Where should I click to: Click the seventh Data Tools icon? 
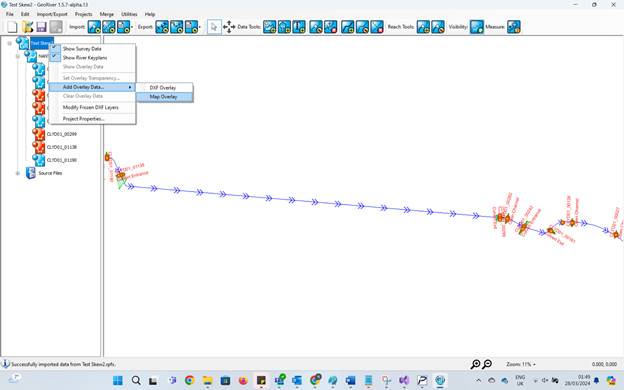tap(362, 27)
